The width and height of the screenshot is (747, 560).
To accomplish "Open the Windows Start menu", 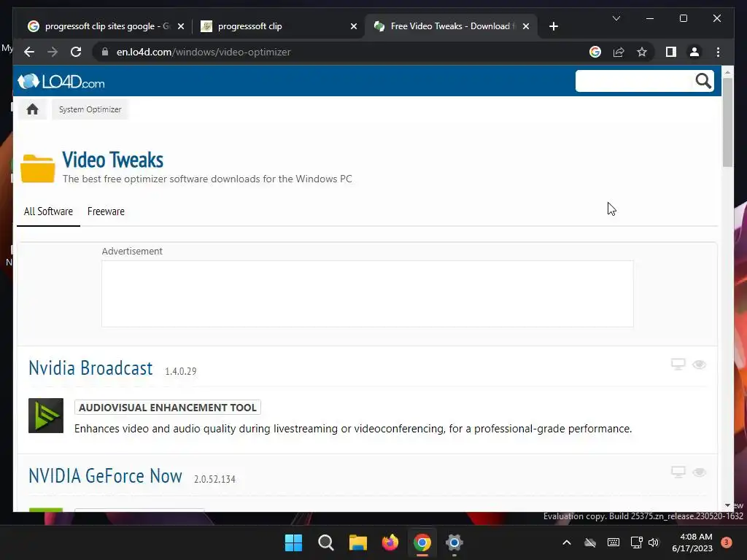I will tap(293, 542).
